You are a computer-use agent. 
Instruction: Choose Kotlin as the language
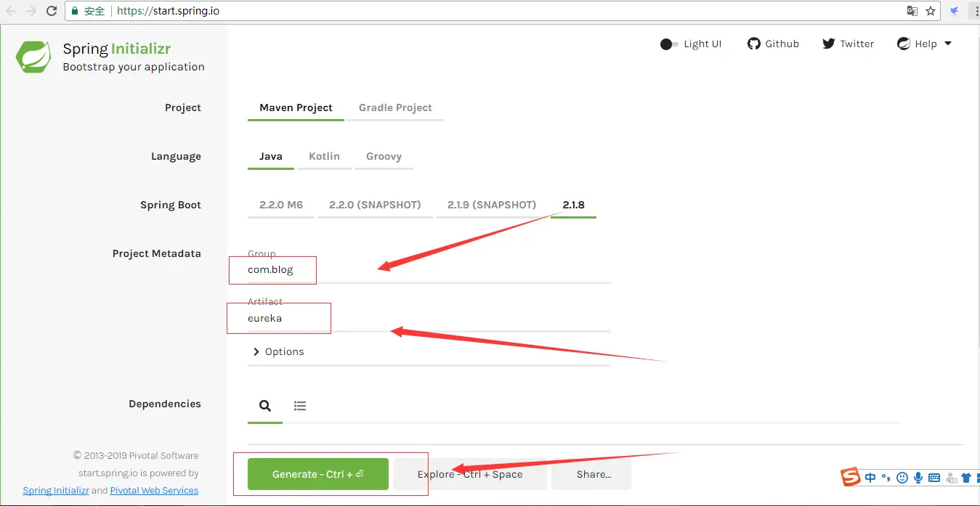tap(324, 156)
